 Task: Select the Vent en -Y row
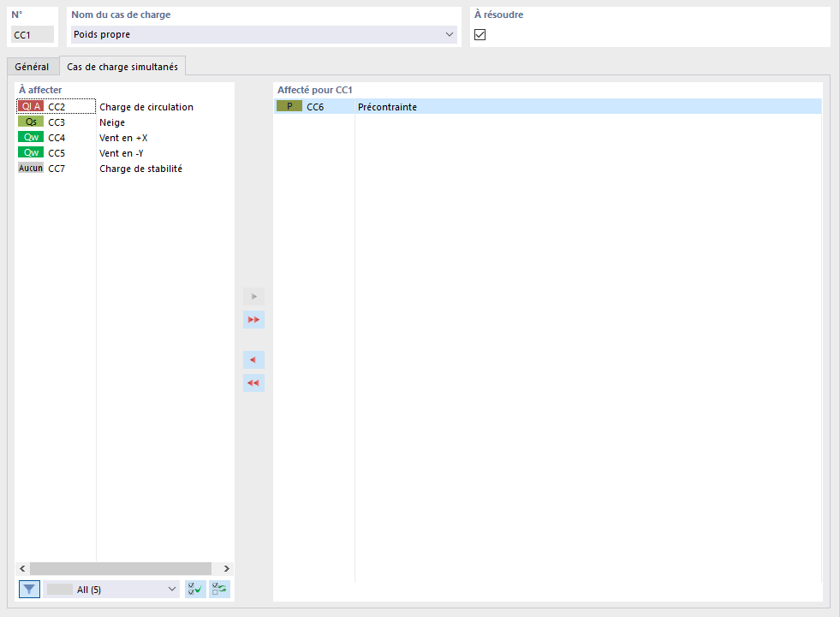coord(125,153)
